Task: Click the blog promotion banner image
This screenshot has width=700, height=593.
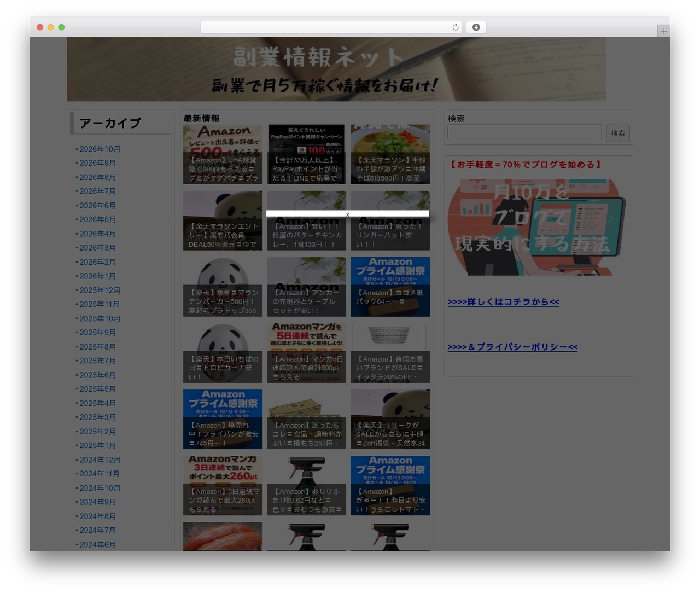Action: pyautogui.click(x=537, y=226)
